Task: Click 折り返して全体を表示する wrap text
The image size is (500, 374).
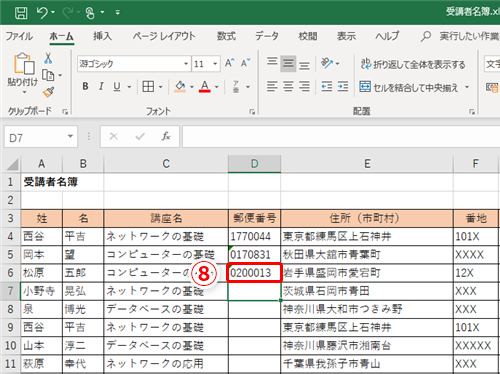Action: [413, 64]
